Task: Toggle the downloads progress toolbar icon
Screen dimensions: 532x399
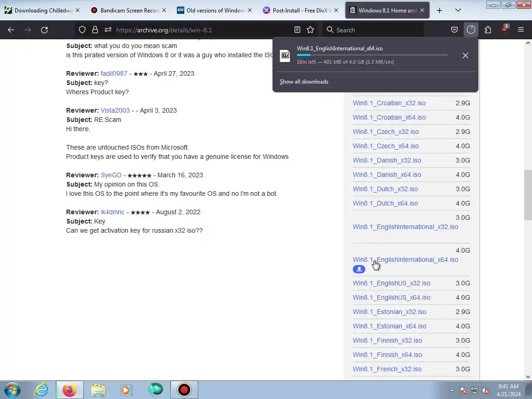Action: pos(471,30)
